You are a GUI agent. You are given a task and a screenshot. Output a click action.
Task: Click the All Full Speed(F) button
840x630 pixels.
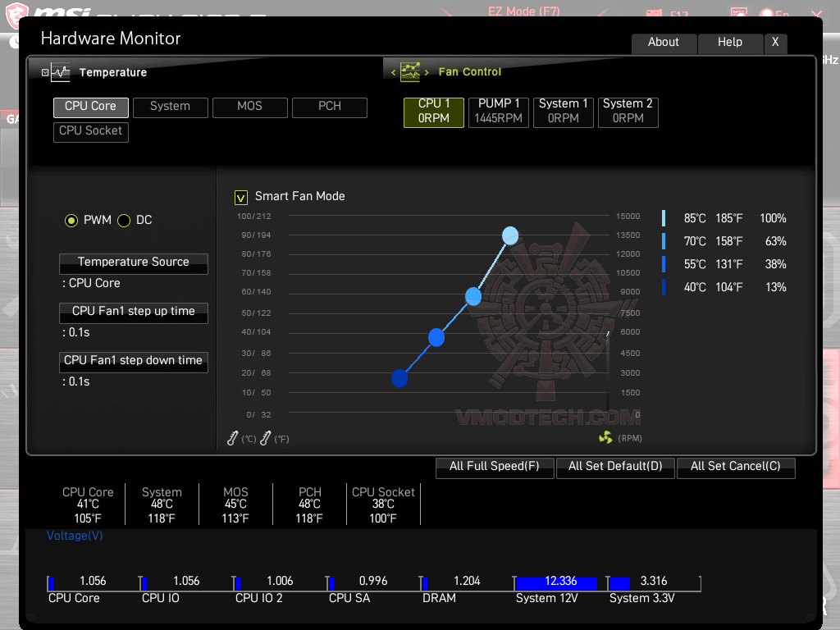tap(495, 467)
